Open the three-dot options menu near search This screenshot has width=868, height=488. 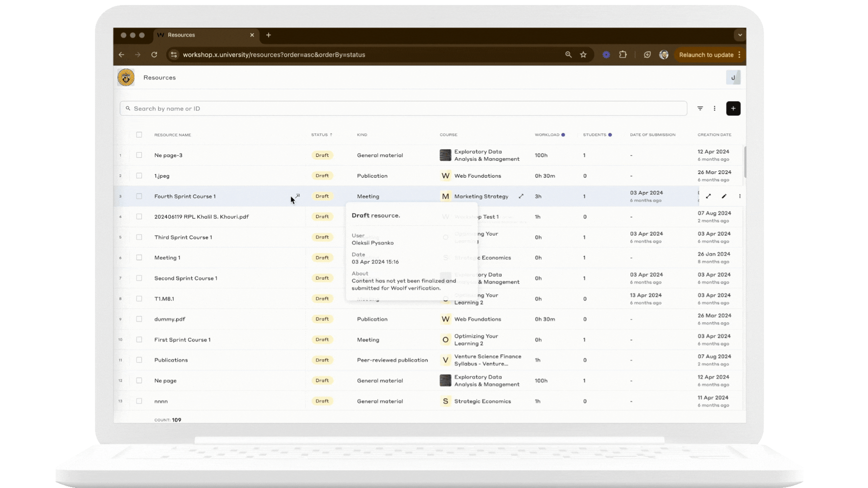pyautogui.click(x=714, y=108)
